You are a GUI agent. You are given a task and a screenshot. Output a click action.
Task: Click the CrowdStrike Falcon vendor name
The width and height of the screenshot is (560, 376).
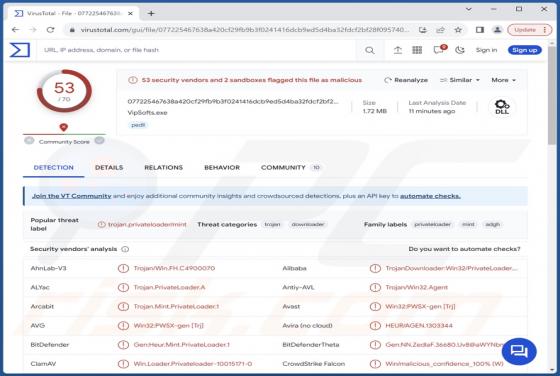coord(314,364)
